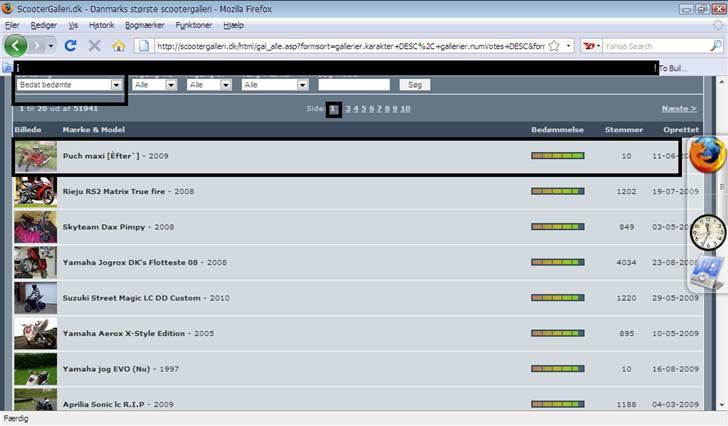Click the page icon at the address bar start
This screenshot has width=728, height=426.
[x=144, y=46]
